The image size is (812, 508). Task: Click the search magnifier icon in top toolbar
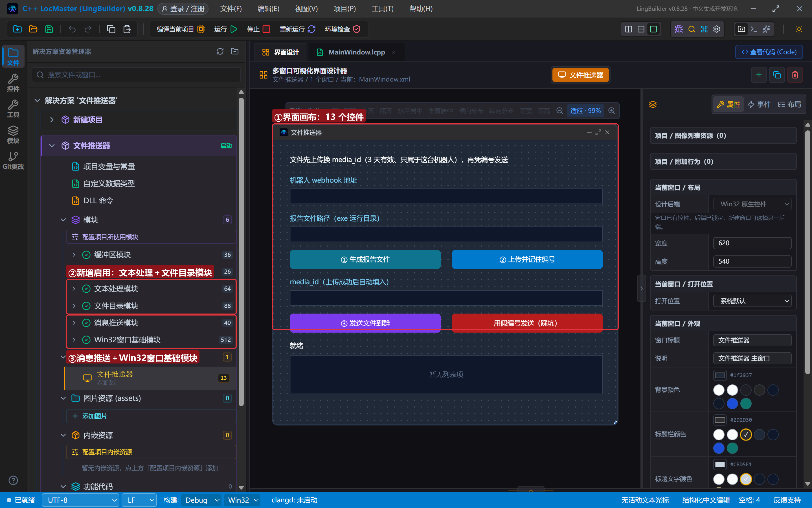click(692, 29)
